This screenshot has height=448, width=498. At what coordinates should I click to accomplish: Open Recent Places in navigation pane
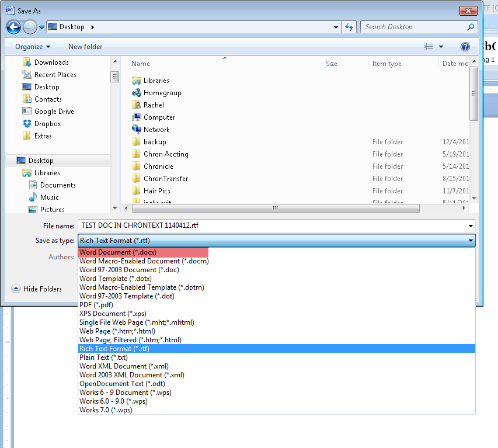[50, 75]
